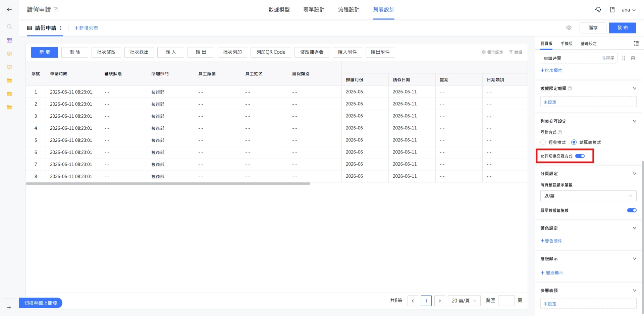The height and width of the screenshot is (316, 644).
Task: Click the help icon next to 互動方式
Action: point(560,132)
